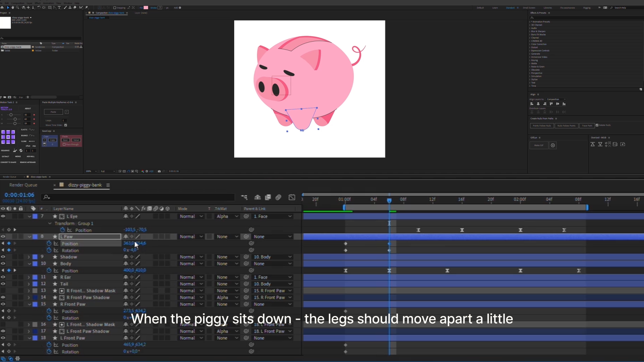Image resolution: width=644 pixels, height=362 pixels.
Task: Select the Rotation tool in toolbar
Action: (39, 8)
